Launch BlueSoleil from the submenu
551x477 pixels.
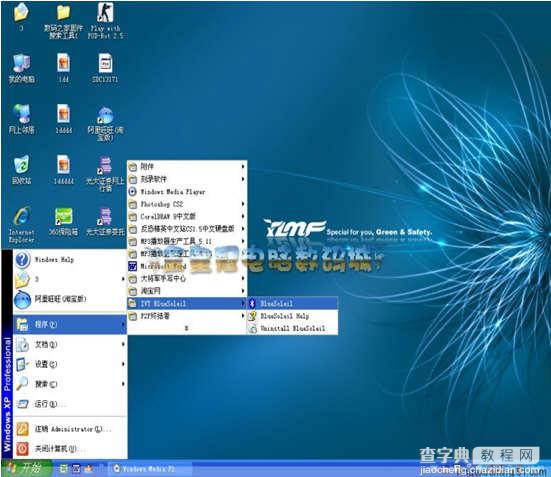click(x=292, y=303)
